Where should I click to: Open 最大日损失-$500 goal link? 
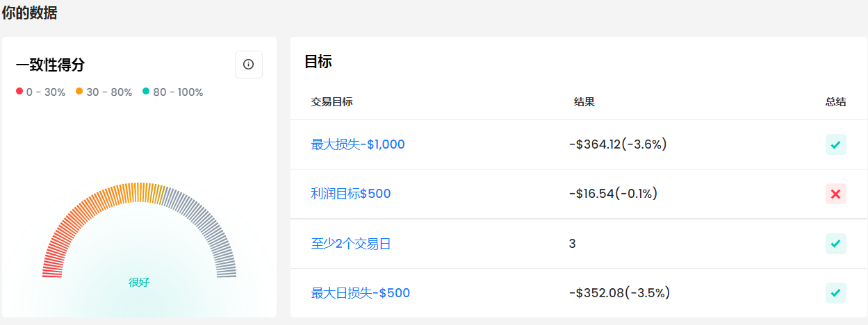(x=361, y=293)
